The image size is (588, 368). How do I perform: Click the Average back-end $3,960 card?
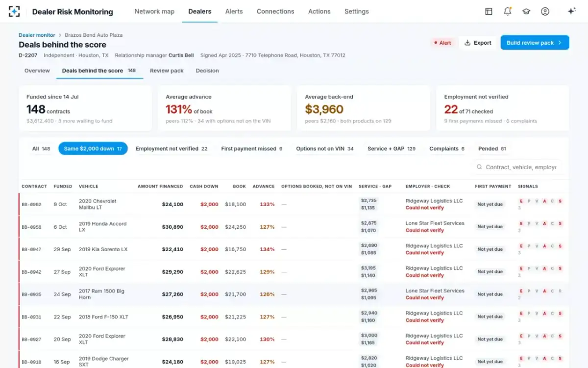(x=364, y=108)
